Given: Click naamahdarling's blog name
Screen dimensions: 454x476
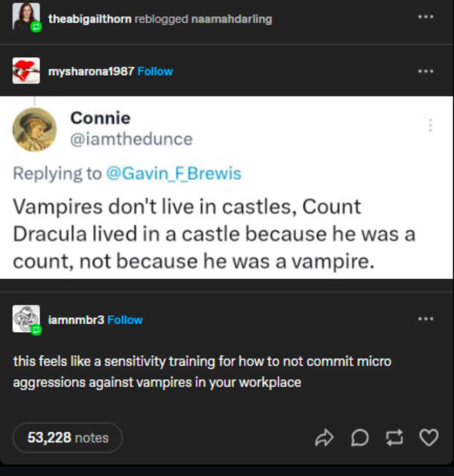Looking at the screenshot, I should click(231, 19).
